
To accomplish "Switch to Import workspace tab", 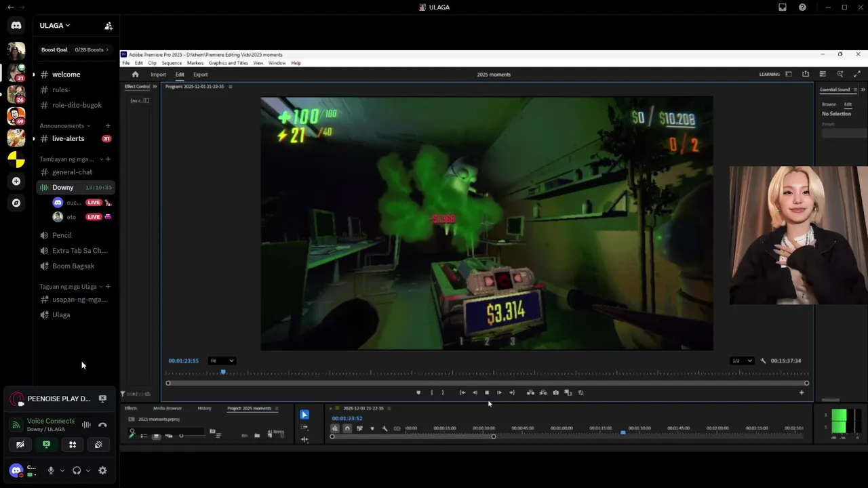I will point(158,75).
